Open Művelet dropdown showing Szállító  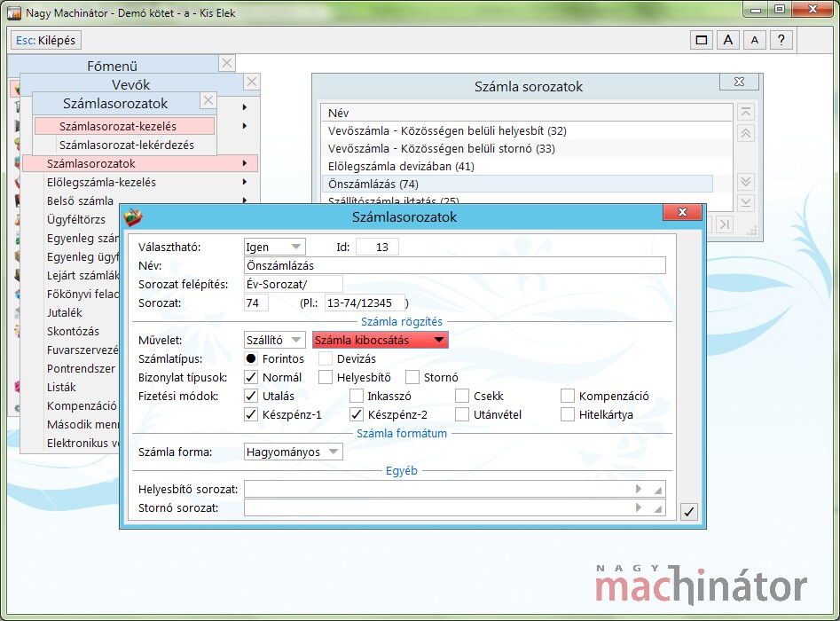pos(275,340)
